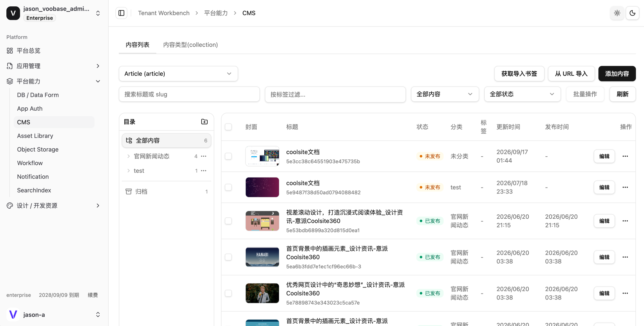Check the 视差滚动设计 row checkbox
644x326 pixels.
228,221
